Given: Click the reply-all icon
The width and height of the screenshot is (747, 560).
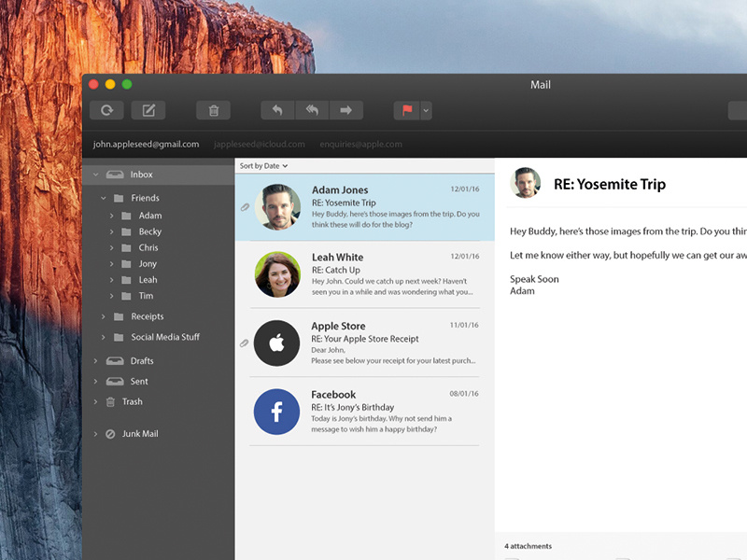Looking at the screenshot, I should (x=312, y=110).
